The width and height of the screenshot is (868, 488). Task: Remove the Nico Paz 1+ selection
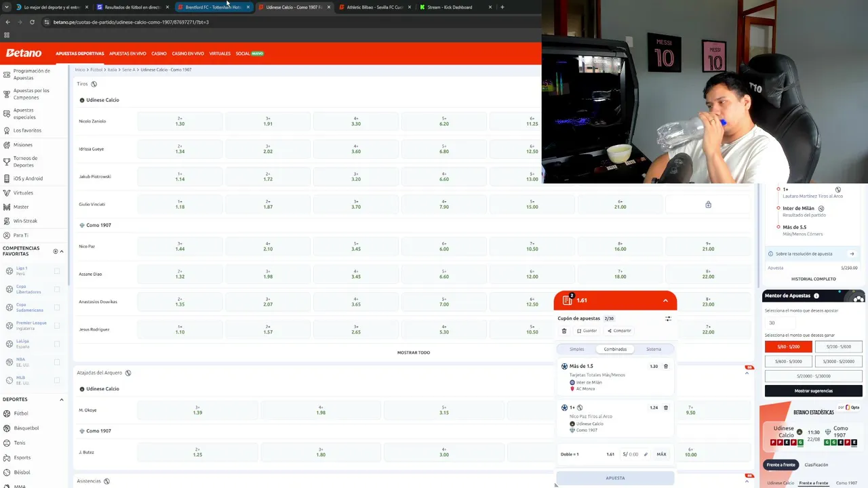coord(666,407)
